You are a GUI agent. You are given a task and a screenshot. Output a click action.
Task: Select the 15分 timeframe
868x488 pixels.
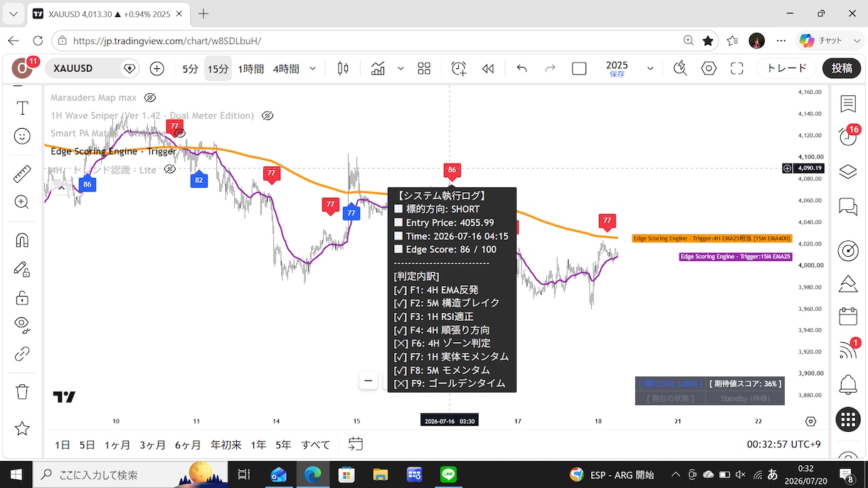click(218, 69)
